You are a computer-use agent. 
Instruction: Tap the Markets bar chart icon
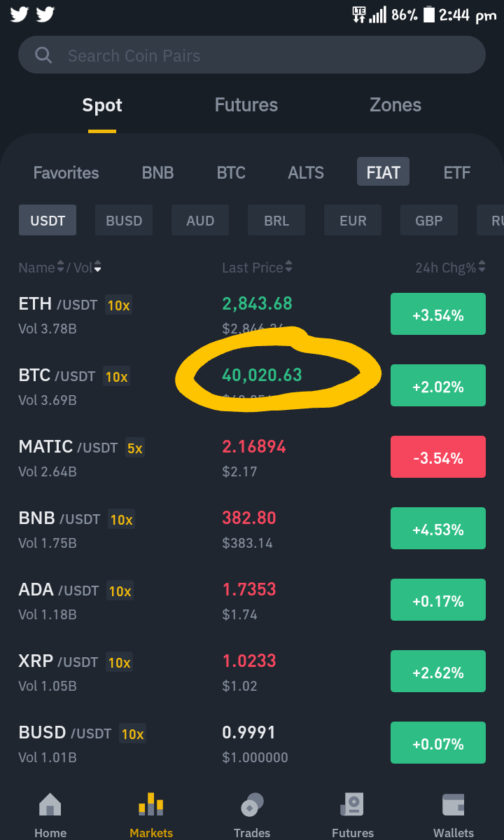pos(151,804)
